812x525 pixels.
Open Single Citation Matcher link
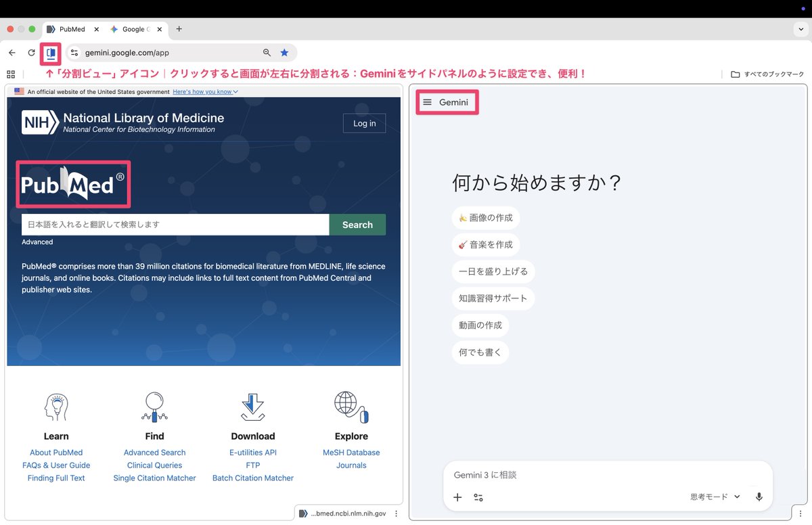coord(154,478)
